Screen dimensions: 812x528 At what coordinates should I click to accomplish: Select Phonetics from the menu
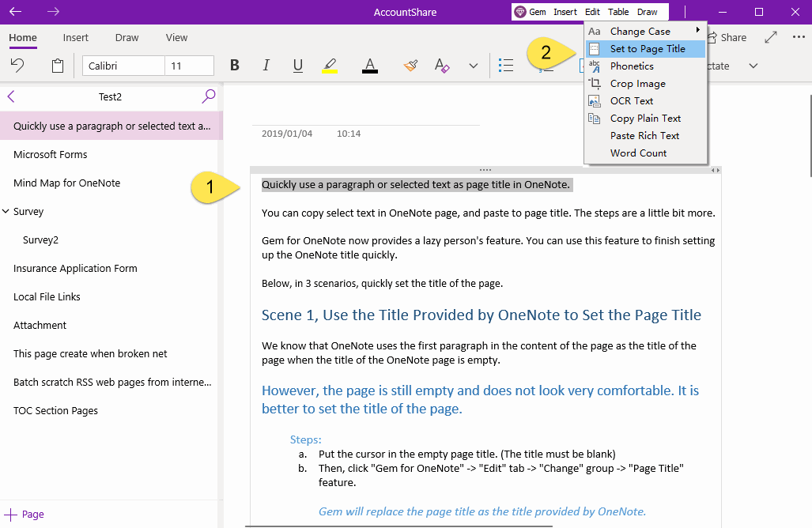pos(646,66)
